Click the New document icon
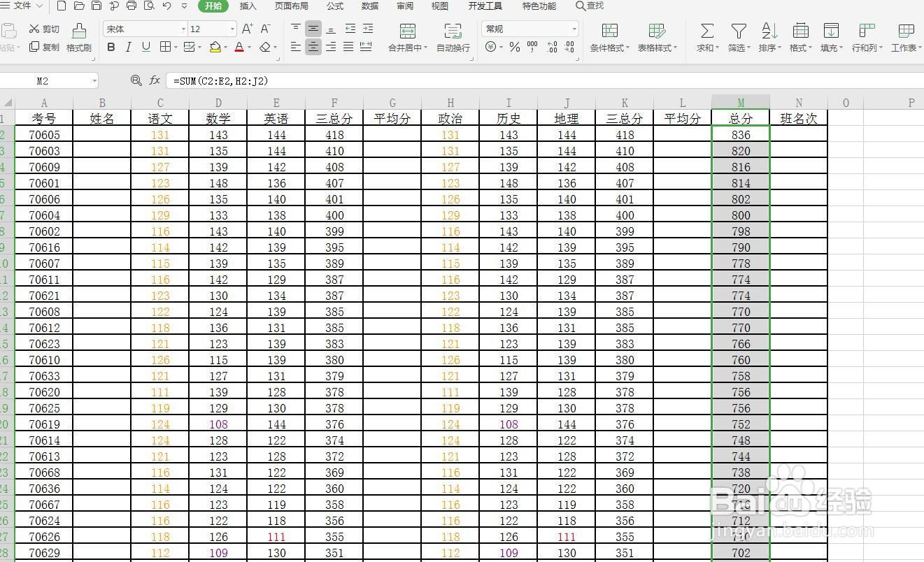The width and height of the screenshot is (924, 562). (x=62, y=6)
